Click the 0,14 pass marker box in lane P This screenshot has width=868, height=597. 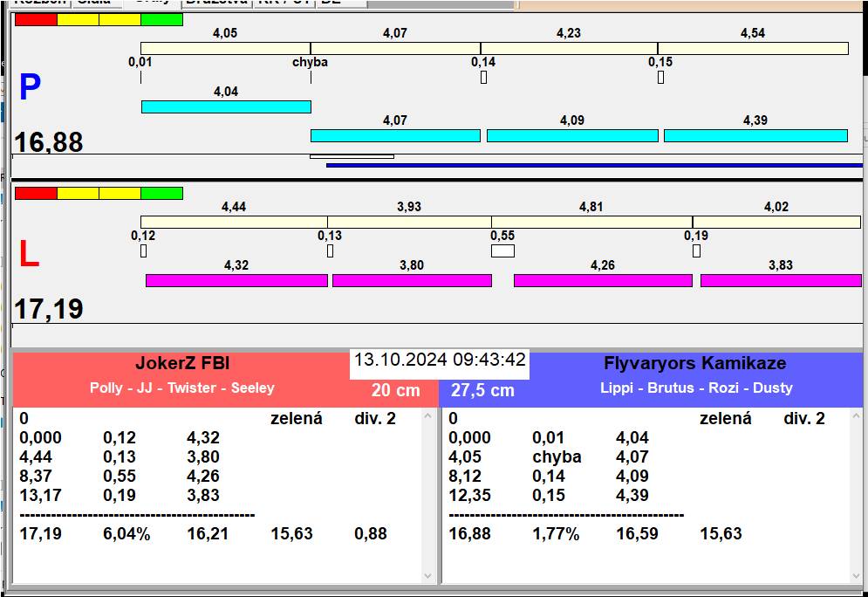[483, 78]
